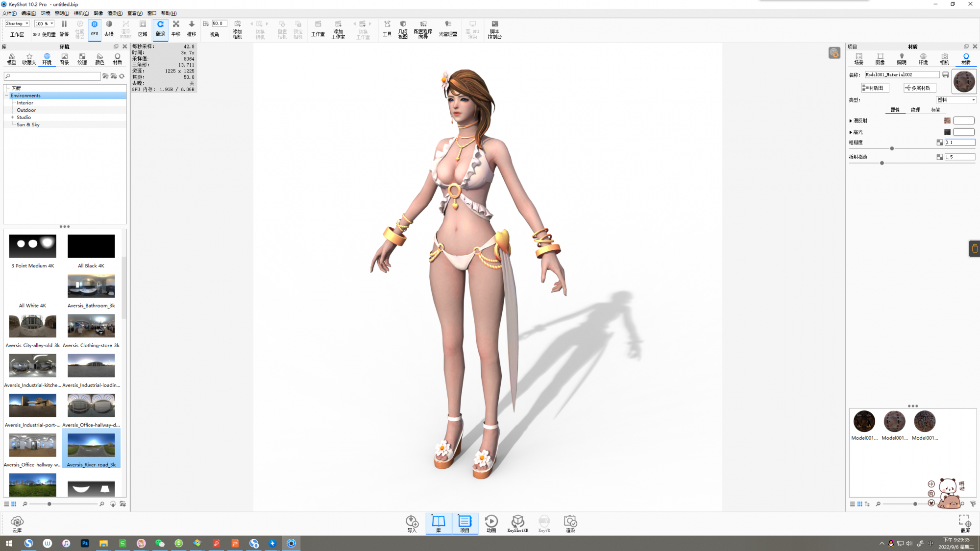This screenshot has height=551, width=980.
Task: Open the 100% GPU usage dropdown
Action: pos(45,24)
